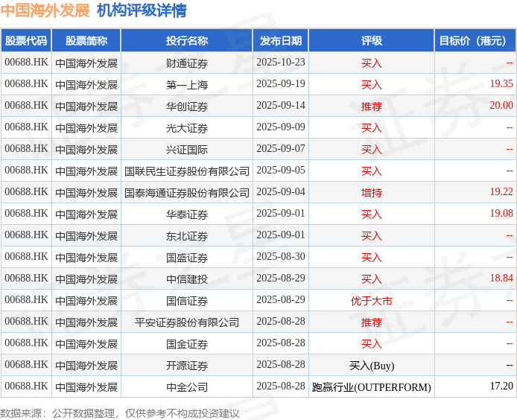Click 中国海外发展 in the 华泰证券 row

tap(86, 214)
